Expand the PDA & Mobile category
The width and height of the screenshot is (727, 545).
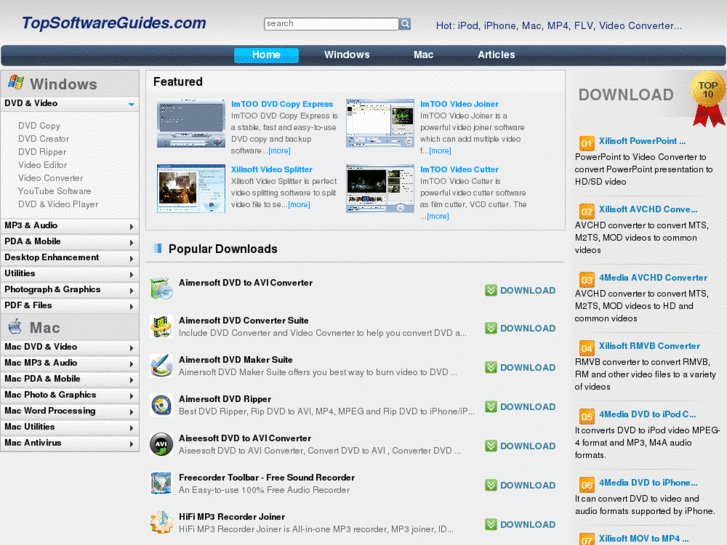coord(70,242)
